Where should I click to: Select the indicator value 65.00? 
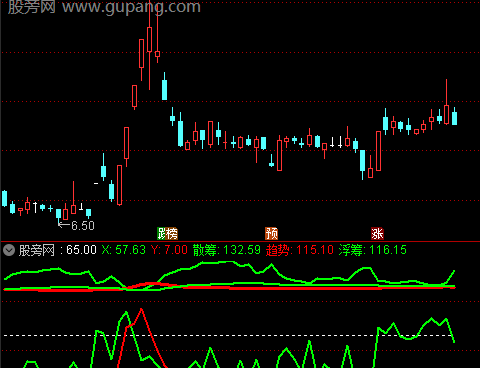[x=81, y=250]
